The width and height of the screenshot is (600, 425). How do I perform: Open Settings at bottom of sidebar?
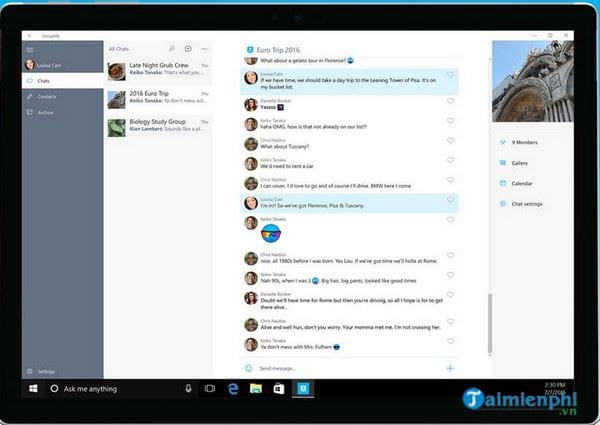click(45, 371)
